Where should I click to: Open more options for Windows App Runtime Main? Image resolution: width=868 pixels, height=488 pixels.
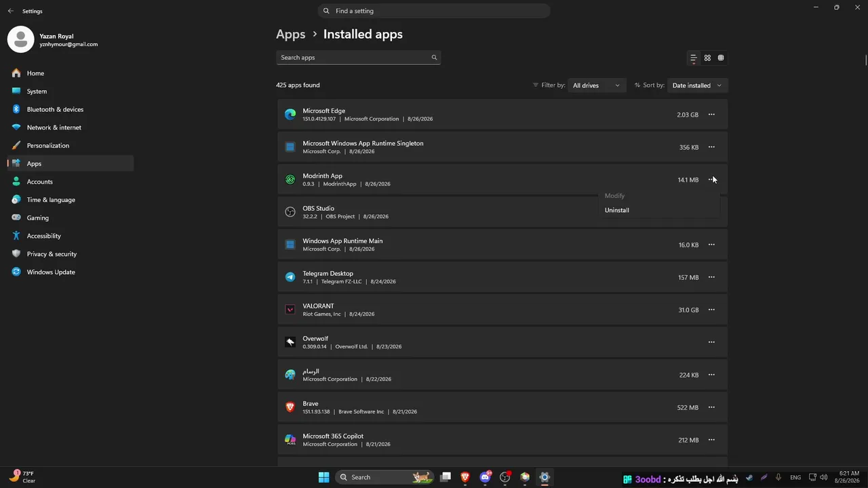tap(711, 245)
